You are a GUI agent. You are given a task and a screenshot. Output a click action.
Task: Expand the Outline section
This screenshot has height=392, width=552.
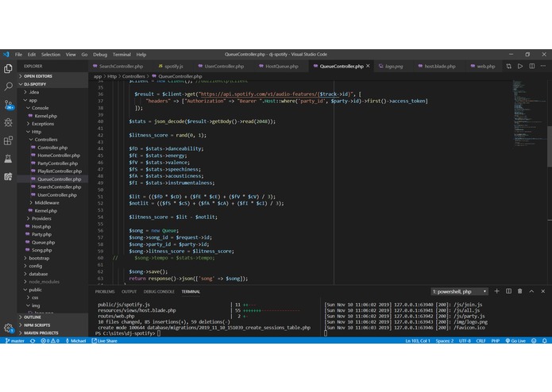point(52,317)
